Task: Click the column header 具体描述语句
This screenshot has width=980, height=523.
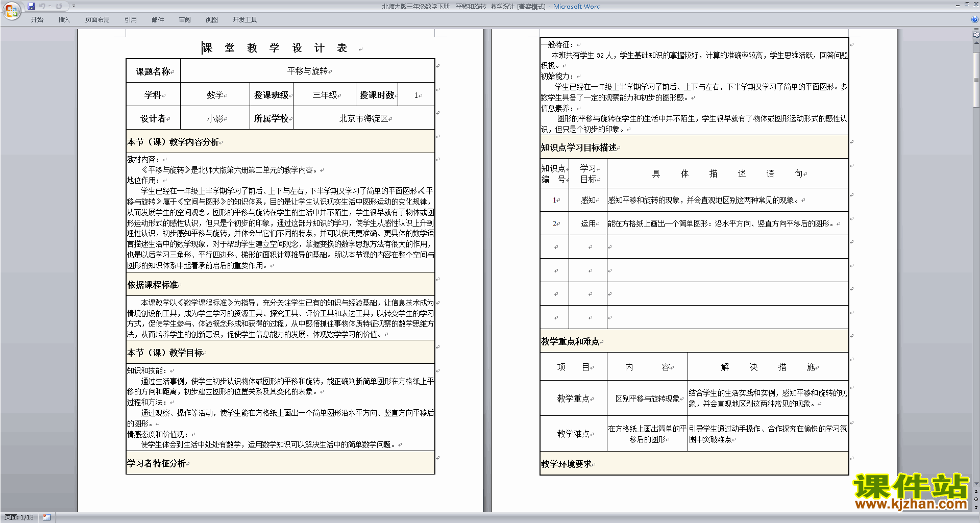Action: click(x=727, y=173)
